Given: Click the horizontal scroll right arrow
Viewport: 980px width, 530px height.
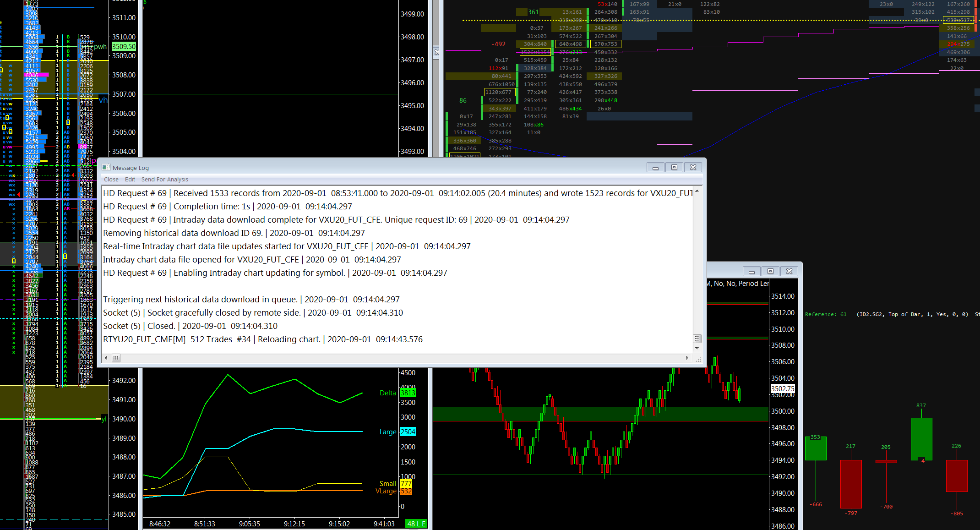Looking at the screenshot, I should coord(687,358).
